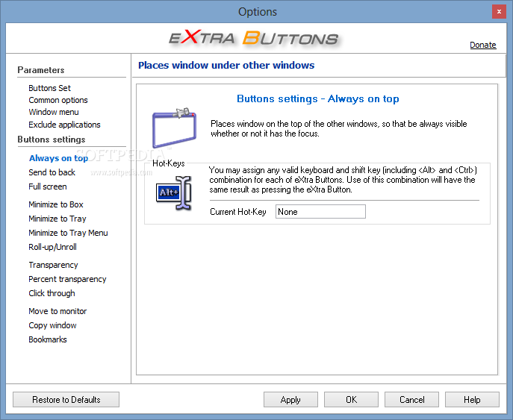Click the Current Hot-Key label
The height and width of the screenshot is (420, 513).
click(x=238, y=212)
